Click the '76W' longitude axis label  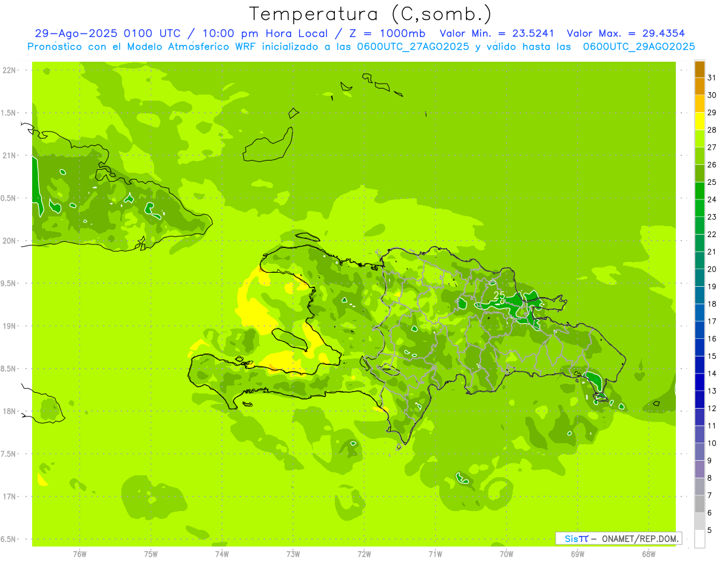click(79, 554)
